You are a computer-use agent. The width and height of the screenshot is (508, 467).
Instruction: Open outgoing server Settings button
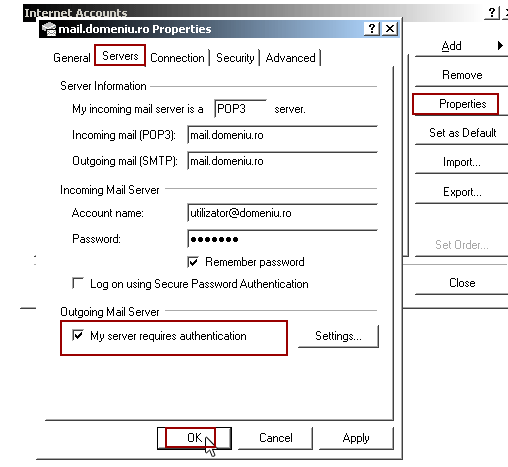click(338, 336)
